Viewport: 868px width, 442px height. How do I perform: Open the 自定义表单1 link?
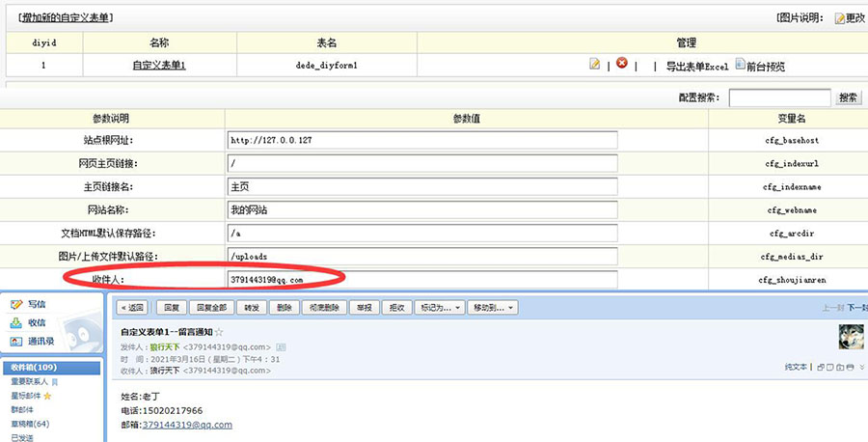[159, 66]
